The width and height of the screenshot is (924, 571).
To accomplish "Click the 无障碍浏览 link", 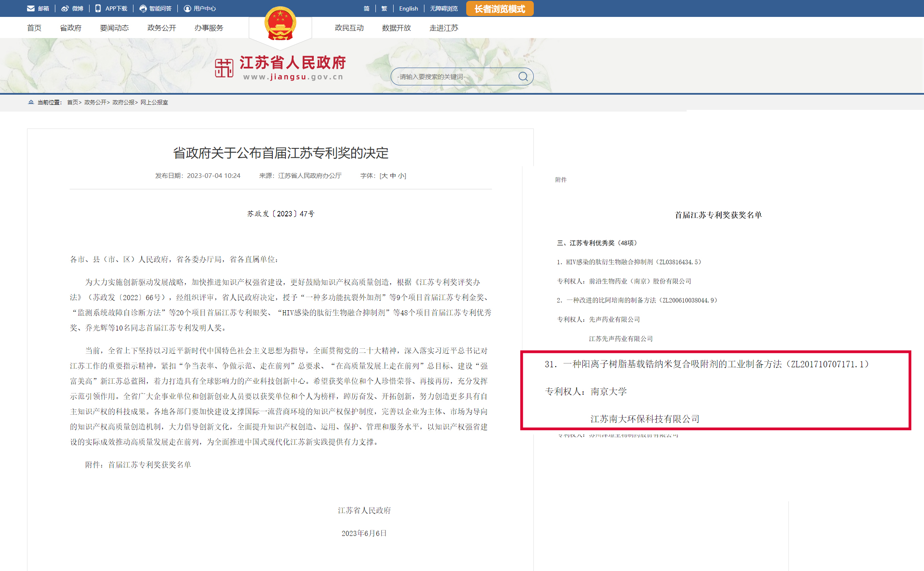I will pos(444,8).
